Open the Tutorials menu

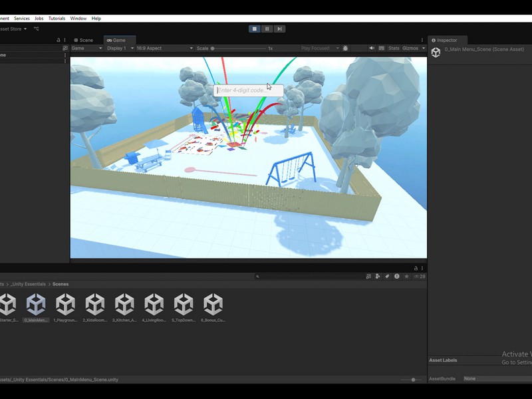click(x=57, y=19)
